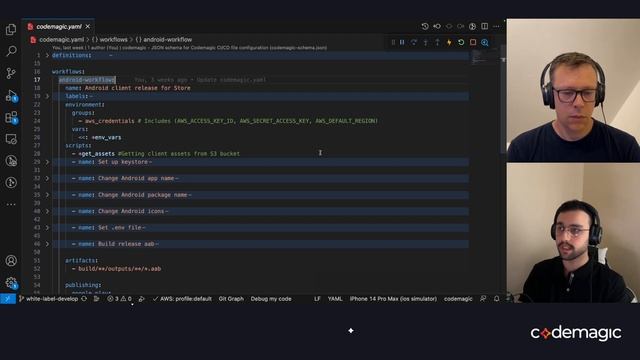
Task: Expand the Change Android app name script
Action: tap(47, 178)
